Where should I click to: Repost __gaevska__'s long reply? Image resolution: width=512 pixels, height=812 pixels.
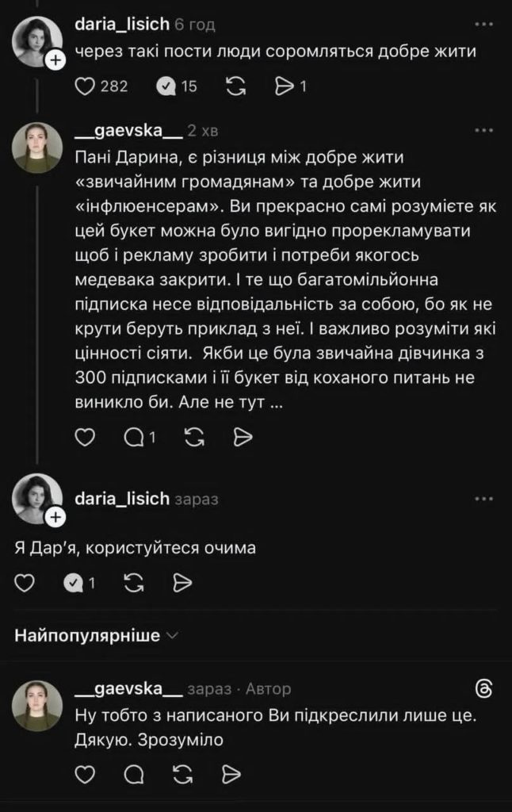[x=194, y=436]
